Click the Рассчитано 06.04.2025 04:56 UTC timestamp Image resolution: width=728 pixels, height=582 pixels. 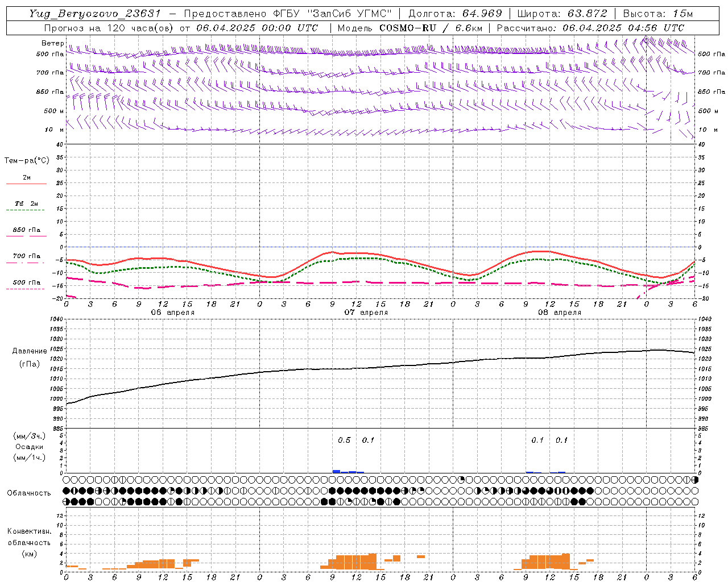(590, 28)
